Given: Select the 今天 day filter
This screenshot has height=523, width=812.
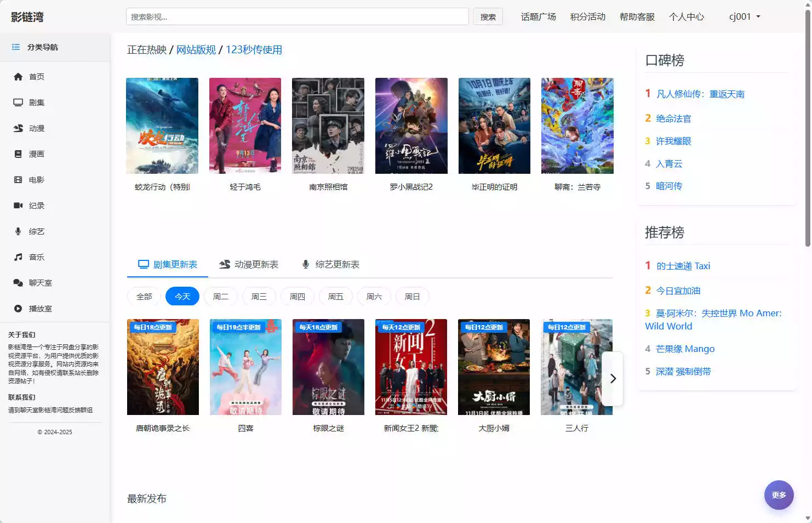Looking at the screenshot, I should pyautogui.click(x=182, y=297).
